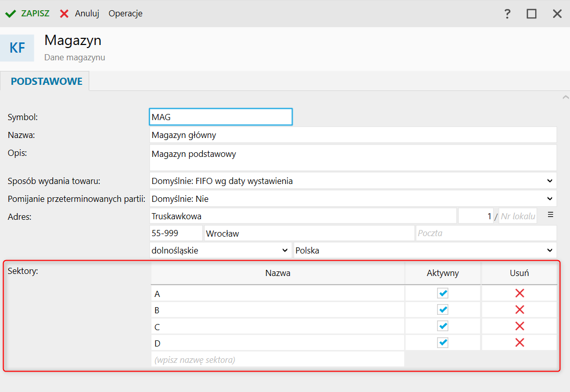
Task: Click the KF module logo
Action: 17,48
